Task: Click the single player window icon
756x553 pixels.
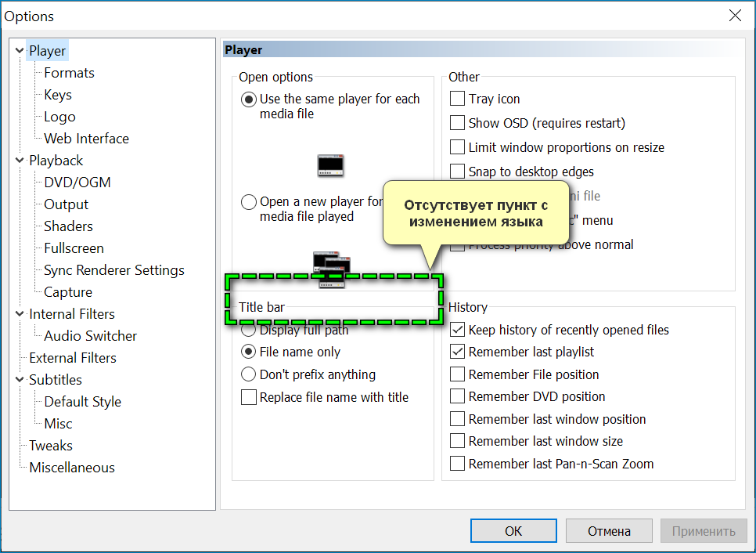Action: (330, 165)
